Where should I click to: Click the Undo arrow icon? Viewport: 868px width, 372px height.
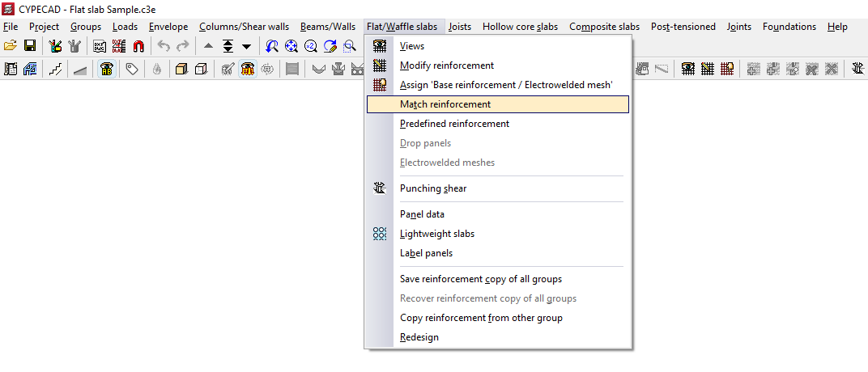pos(164,46)
